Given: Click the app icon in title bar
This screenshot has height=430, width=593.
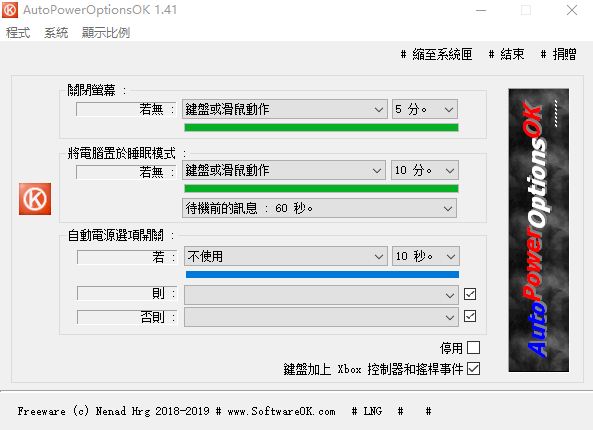Looking at the screenshot, I should click(10, 10).
